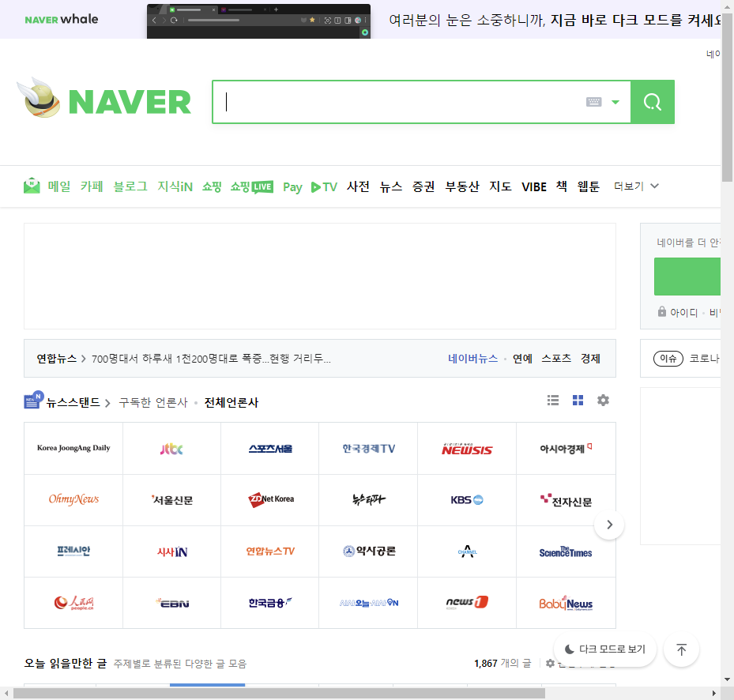Open the 아시아경제 press tile
Screen dimensions: 734x700
tap(566, 449)
